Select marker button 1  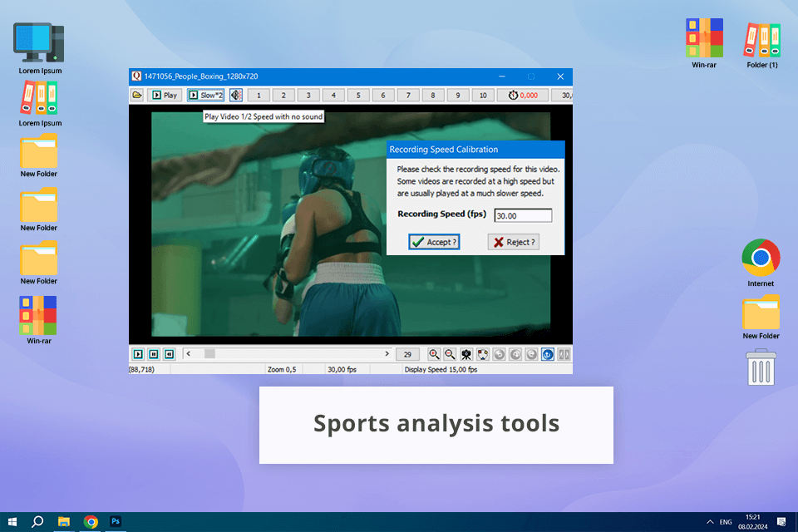[x=259, y=96]
